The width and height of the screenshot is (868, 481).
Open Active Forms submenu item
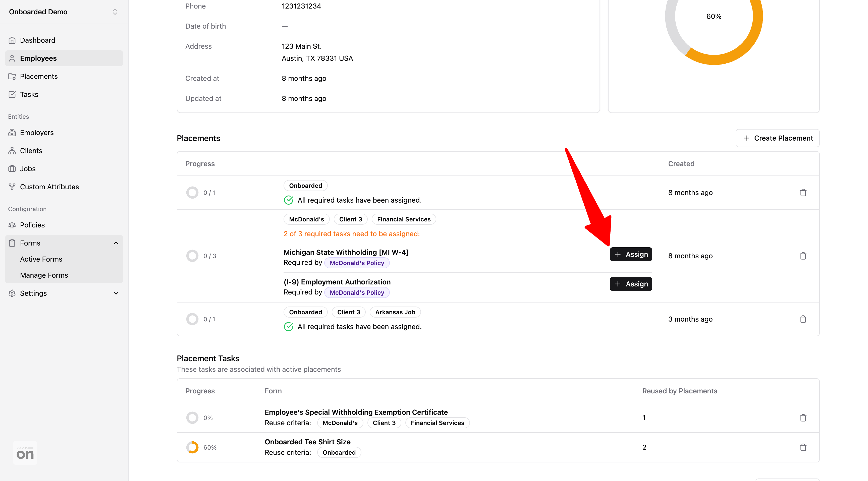(41, 259)
